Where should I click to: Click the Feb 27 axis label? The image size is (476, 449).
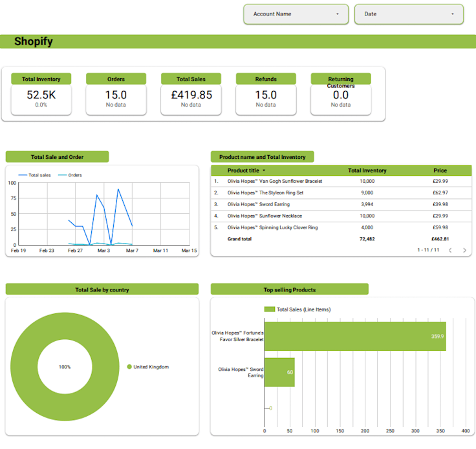click(x=75, y=251)
